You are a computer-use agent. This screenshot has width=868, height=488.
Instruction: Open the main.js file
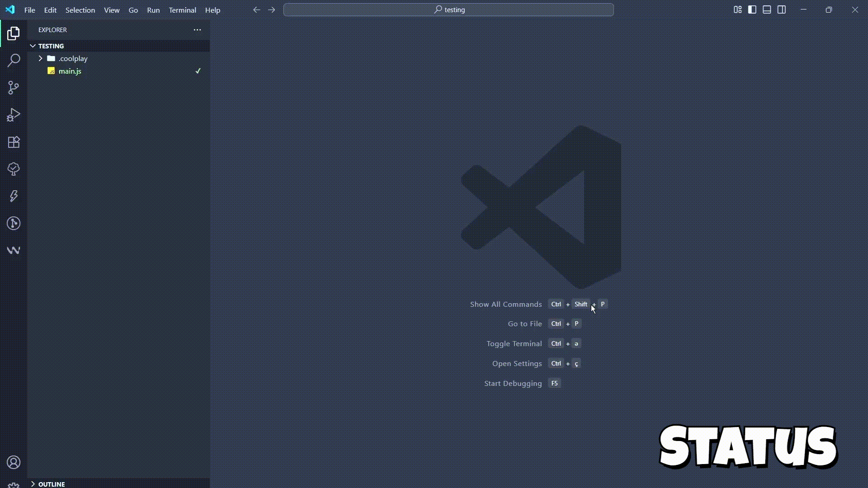click(x=70, y=71)
